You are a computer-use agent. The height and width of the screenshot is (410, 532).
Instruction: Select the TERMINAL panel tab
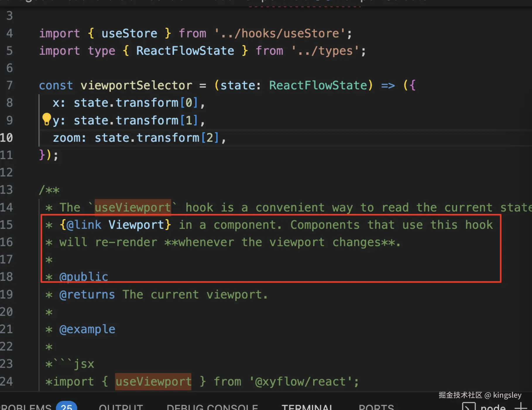(307, 407)
